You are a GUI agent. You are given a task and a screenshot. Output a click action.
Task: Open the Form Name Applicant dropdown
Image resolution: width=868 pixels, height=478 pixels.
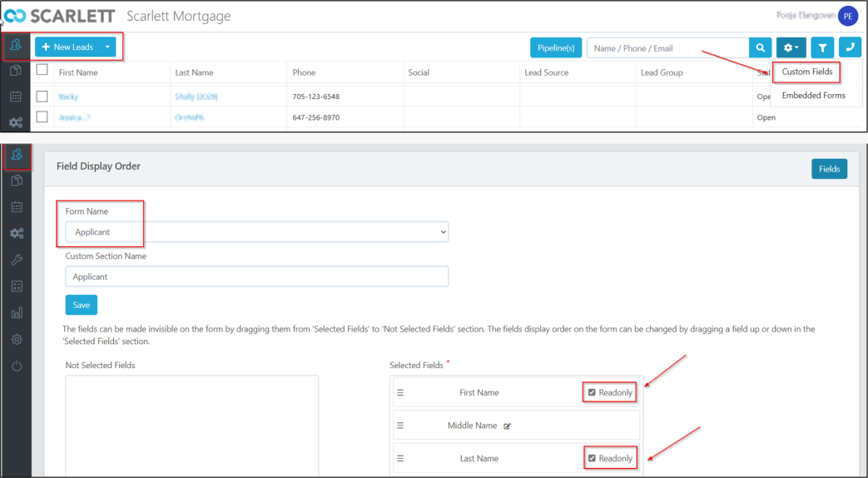point(256,232)
